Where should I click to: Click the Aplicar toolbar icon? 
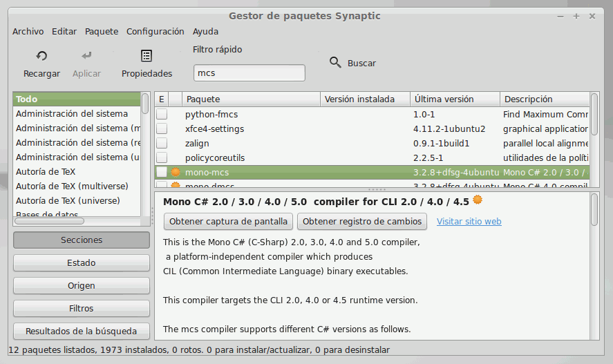(86, 56)
